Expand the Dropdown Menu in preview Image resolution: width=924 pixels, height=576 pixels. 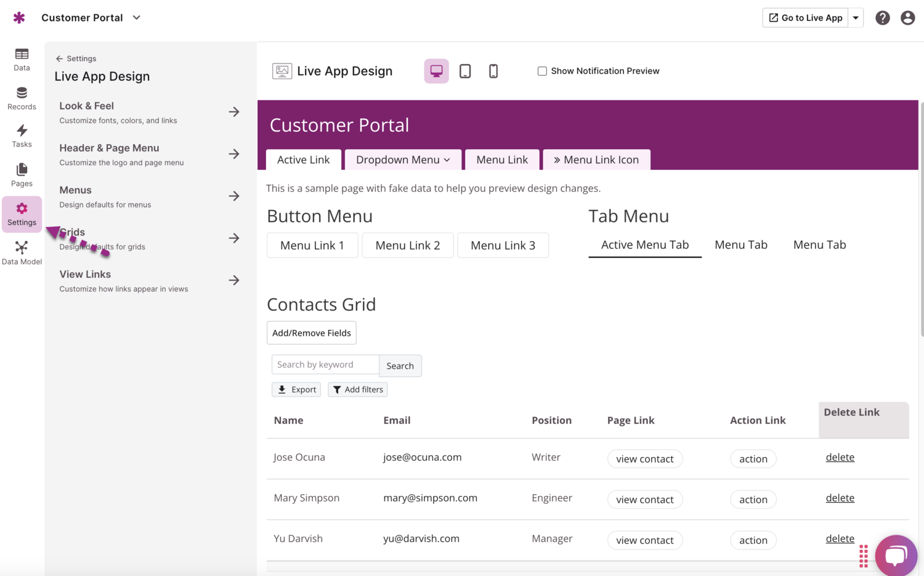(403, 160)
